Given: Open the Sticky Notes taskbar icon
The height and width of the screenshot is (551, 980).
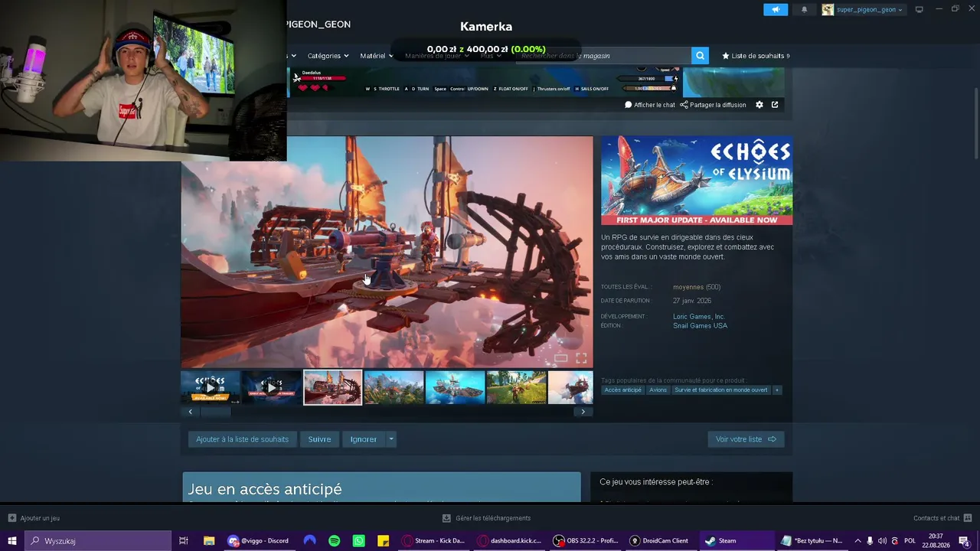Looking at the screenshot, I should click(384, 541).
